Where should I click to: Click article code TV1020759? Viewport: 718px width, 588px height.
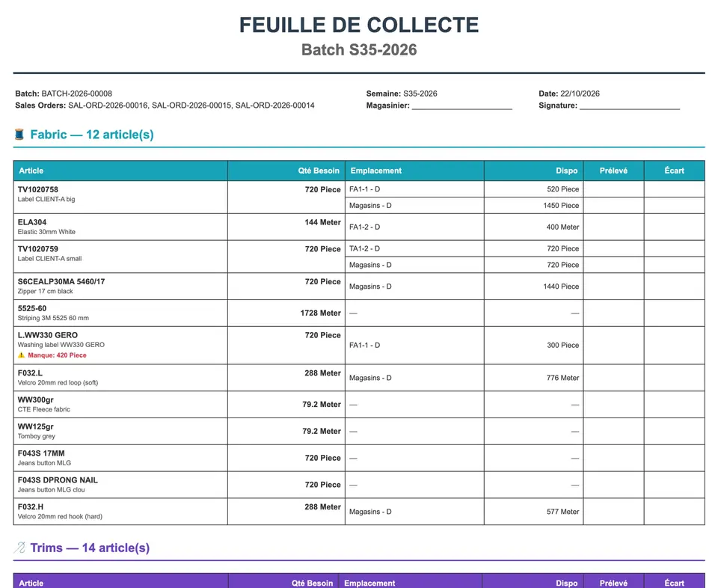[38, 249]
